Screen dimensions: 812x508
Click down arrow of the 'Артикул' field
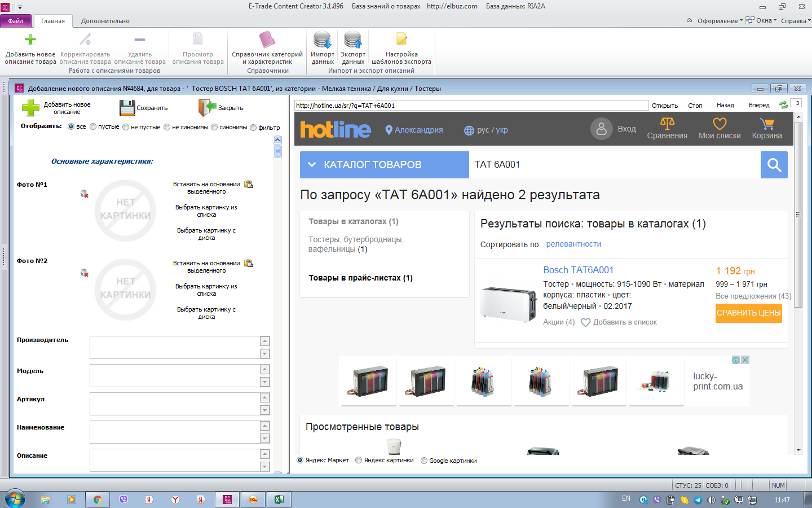[264, 410]
